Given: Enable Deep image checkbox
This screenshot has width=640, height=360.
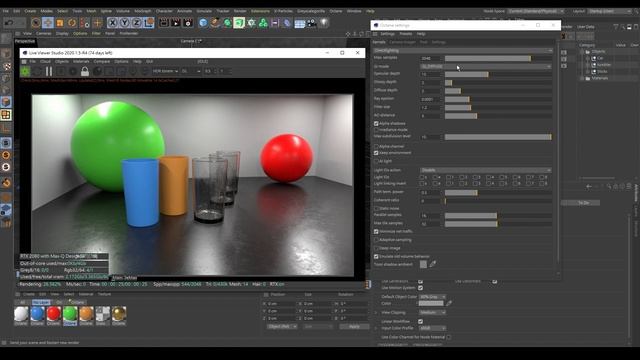Looking at the screenshot, I should pyautogui.click(x=376, y=248).
